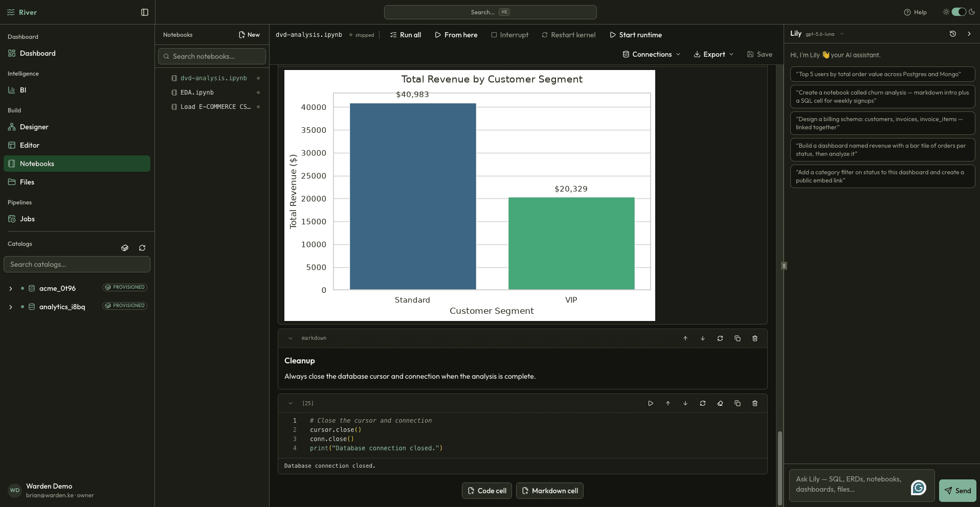The width and height of the screenshot is (980, 507).
Task: Click Restart kernel
Action: coord(569,35)
